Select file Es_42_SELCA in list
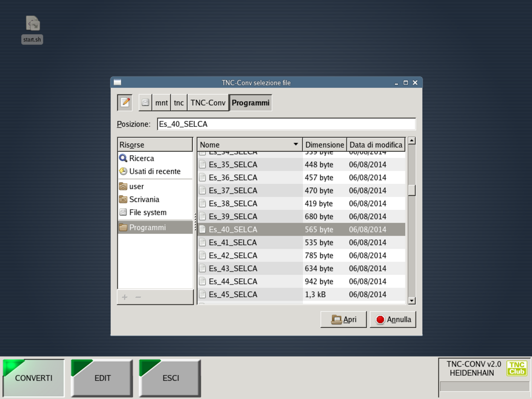Image resolution: width=532 pixels, height=399 pixels. pyautogui.click(x=233, y=255)
